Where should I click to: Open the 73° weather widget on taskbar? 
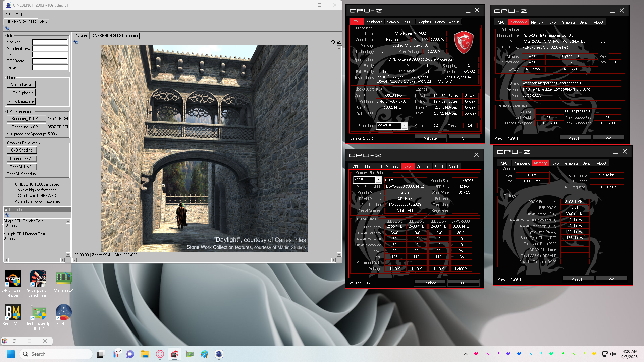(116, 354)
